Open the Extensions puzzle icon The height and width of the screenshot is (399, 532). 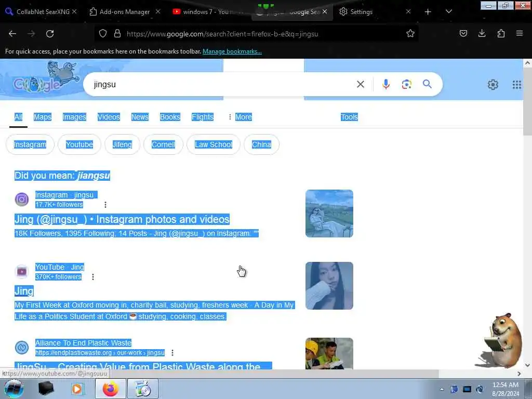point(501,34)
